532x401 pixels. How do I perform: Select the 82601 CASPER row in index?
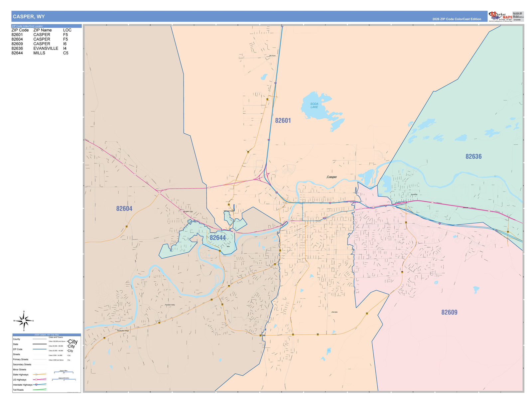(40, 35)
